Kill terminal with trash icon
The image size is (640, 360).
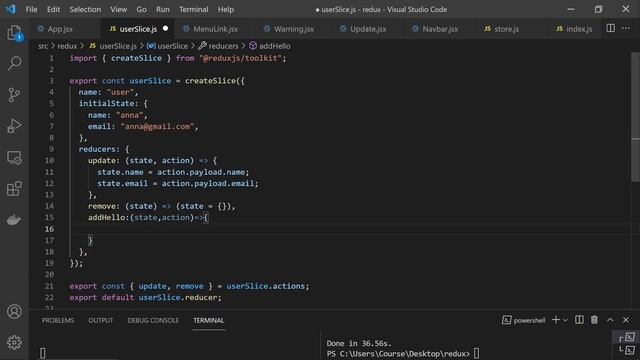point(594,320)
